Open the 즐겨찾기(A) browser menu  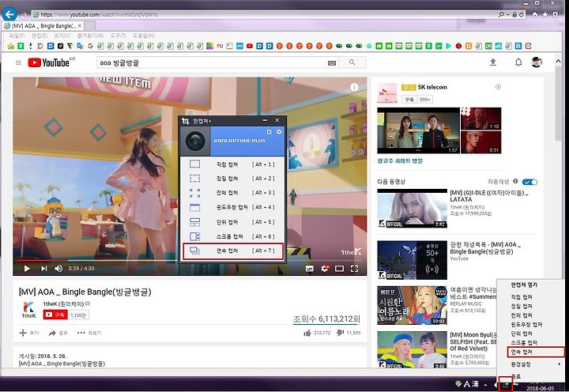[90, 36]
